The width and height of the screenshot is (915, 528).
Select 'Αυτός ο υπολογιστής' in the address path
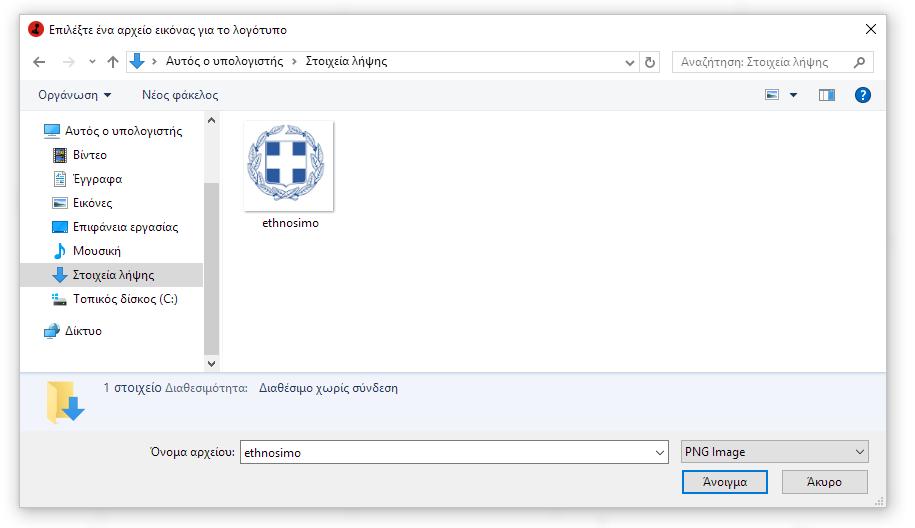pyautogui.click(x=224, y=61)
